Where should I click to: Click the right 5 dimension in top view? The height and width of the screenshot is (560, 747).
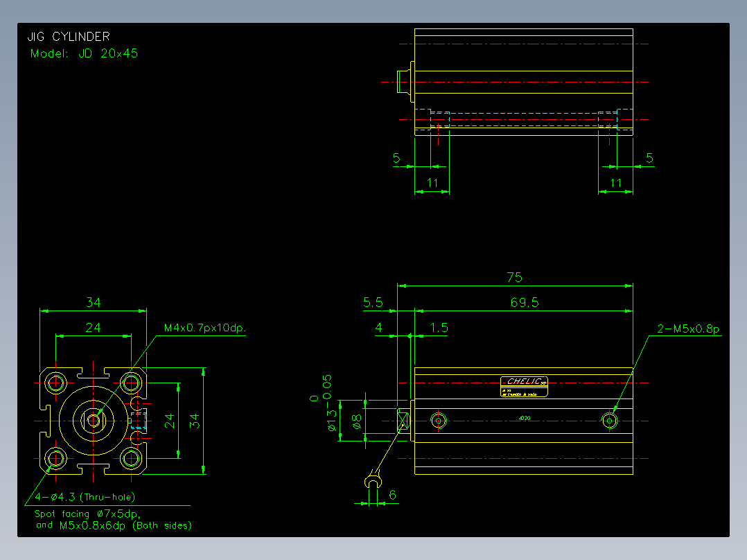point(649,158)
